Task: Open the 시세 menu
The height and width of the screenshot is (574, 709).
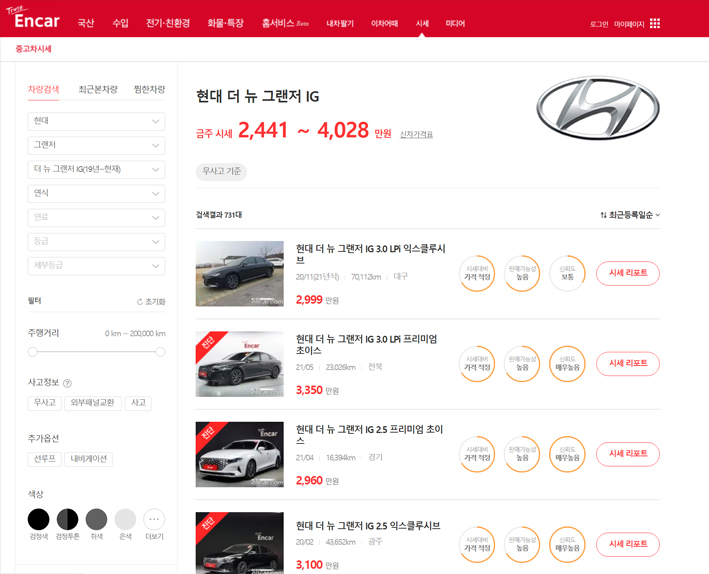Action: click(422, 24)
